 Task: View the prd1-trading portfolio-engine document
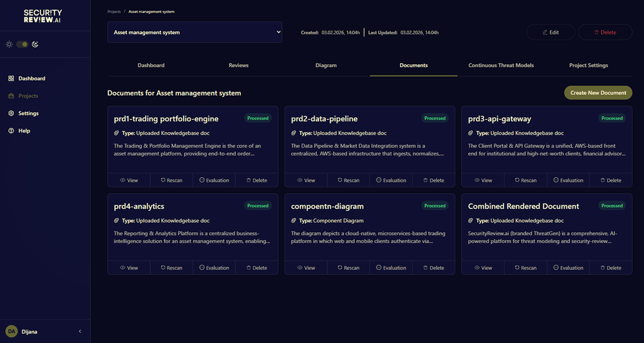129,180
